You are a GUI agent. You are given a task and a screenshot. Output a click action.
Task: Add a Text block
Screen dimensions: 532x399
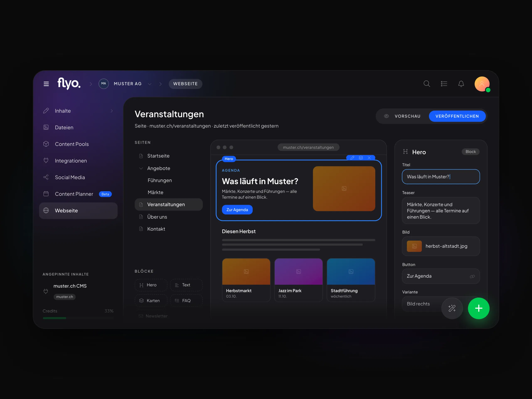pos(186,285)
